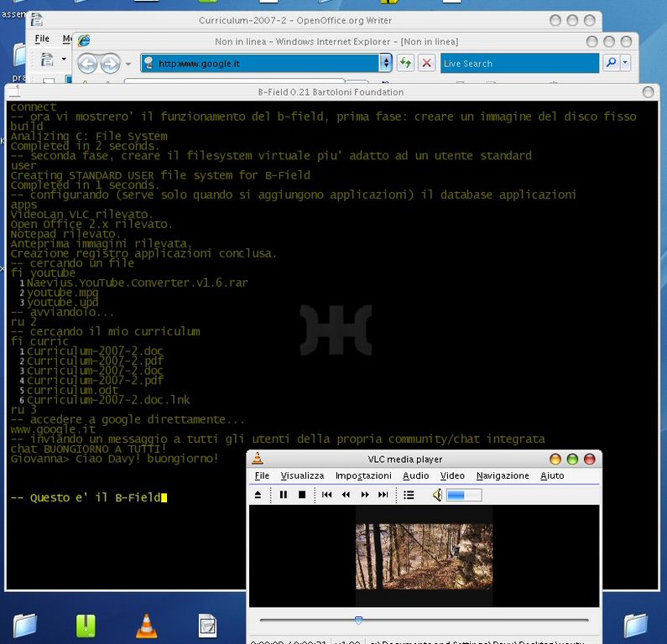Click the Internet Explorer stop button
Viewport: 667px width, 644px height.
(x=427, y=63)
